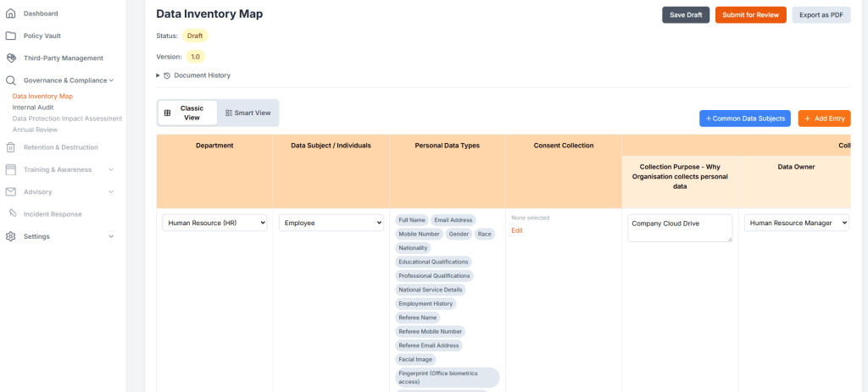Open the Employee data subject dropdown

pos(331,223)
